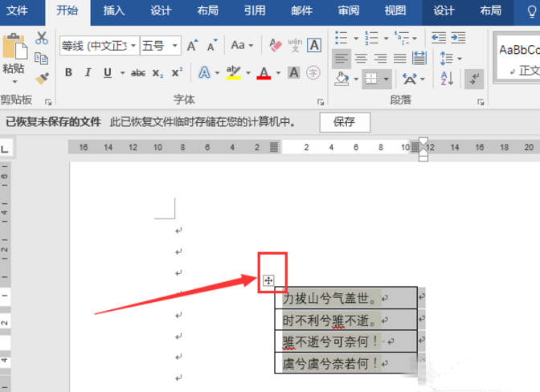Image resolution: width=540 pixels, height=392 pixels.
Task: Center align the paragraph
Action: pos(361,59)
